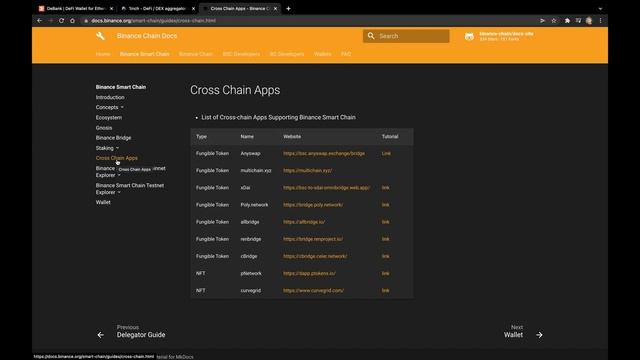Image resolution: width=640 pixels, height=360 pixels.
Task: Expand Binance Smart Chain Mainnet Explorer section
Action: tap(131, 172)
